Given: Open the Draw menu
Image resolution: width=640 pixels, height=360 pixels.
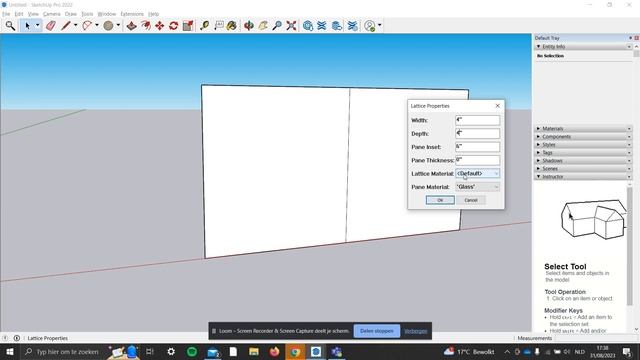Looking at the screenshot, I should click(x=71, y=14).
